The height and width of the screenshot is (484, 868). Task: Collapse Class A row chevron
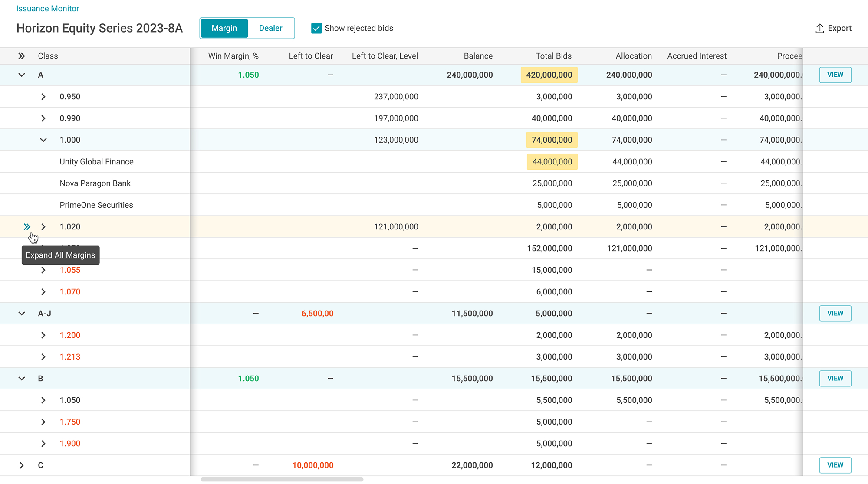22,75
